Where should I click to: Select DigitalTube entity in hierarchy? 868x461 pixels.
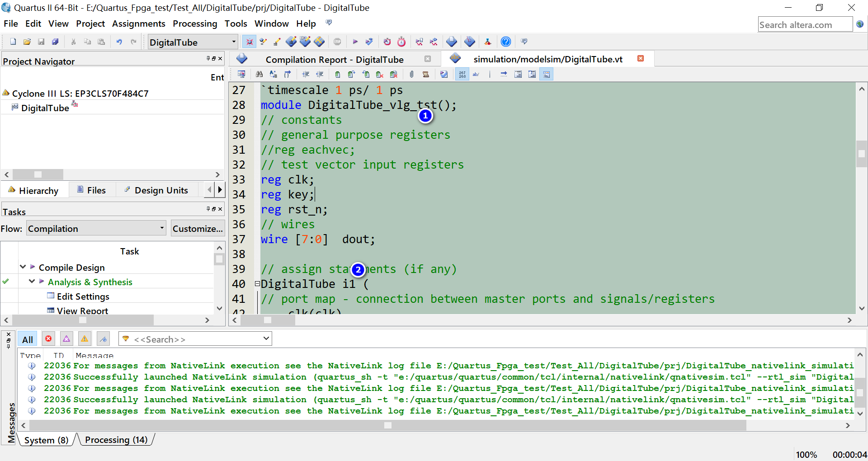tap(45, 108)
